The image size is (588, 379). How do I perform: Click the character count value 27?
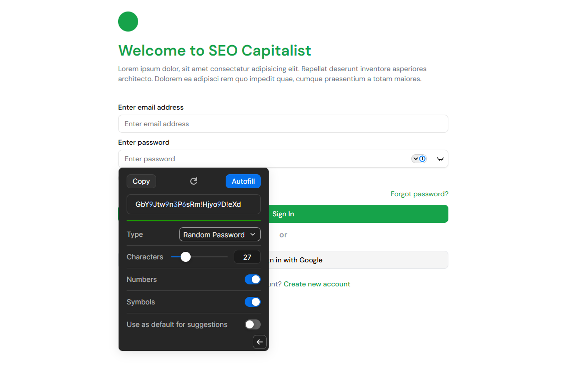[x=247, y=257]
